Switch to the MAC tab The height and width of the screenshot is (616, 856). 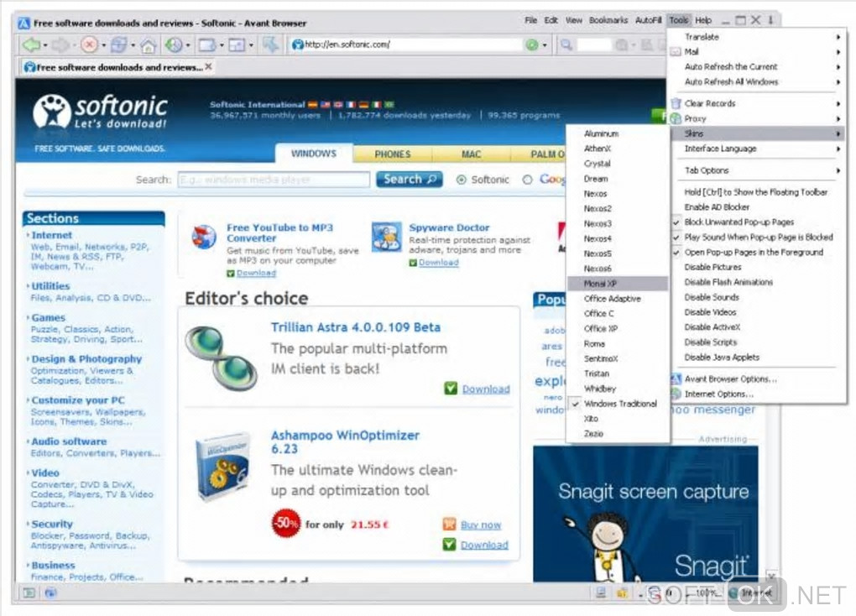[471, 154]
